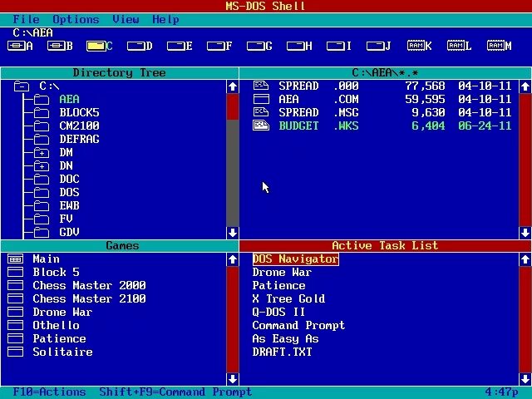Select RAM drive K
Image resolution: width=532 pixels, height=399 pixels.
pyautogui.click(x=419, y=46)
